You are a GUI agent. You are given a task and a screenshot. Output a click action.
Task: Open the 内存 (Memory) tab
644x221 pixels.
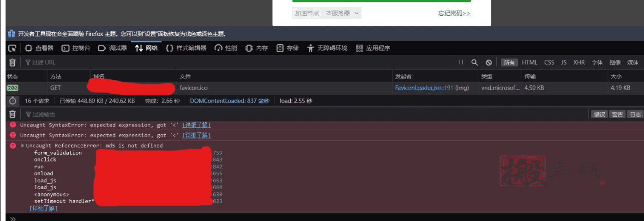tap(257, 48)
